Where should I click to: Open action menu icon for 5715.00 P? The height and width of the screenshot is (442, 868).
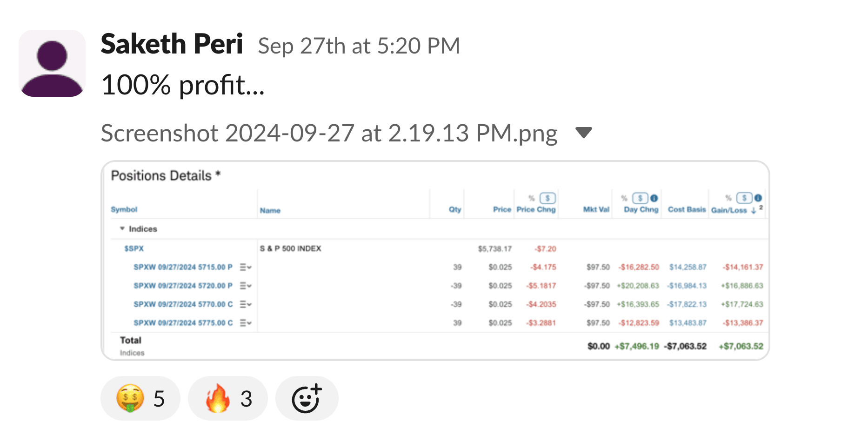click(246, 267)
